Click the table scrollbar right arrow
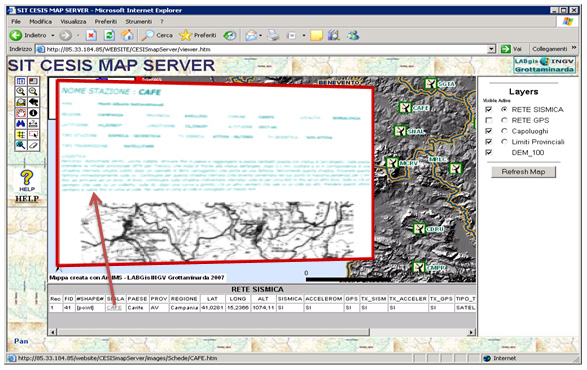 pyautogui.click(x=472, y=332)
